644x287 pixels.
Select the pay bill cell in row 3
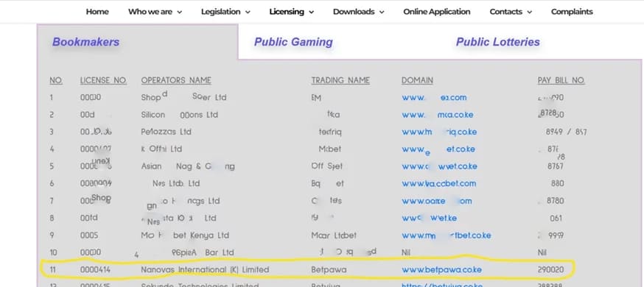pos(567,132)
